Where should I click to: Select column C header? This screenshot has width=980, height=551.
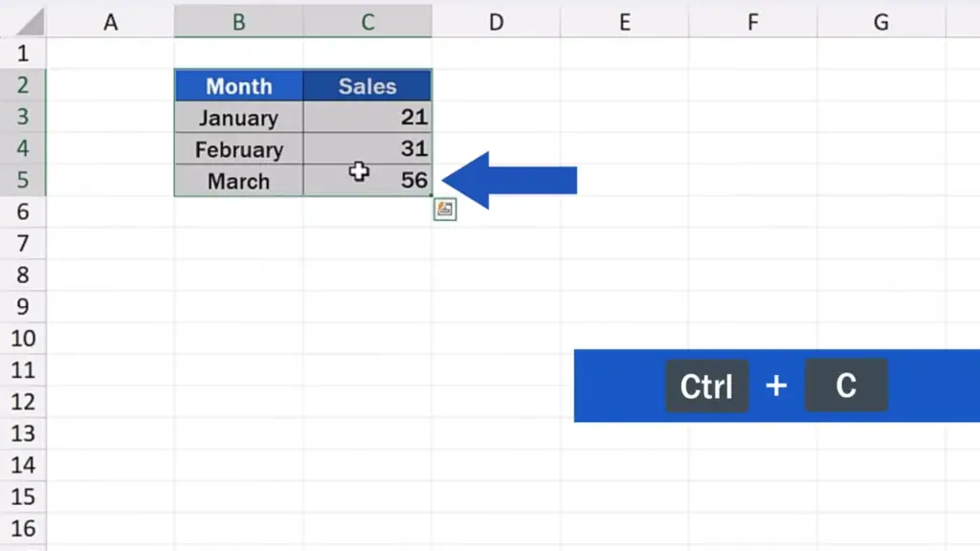coord(367,22)
